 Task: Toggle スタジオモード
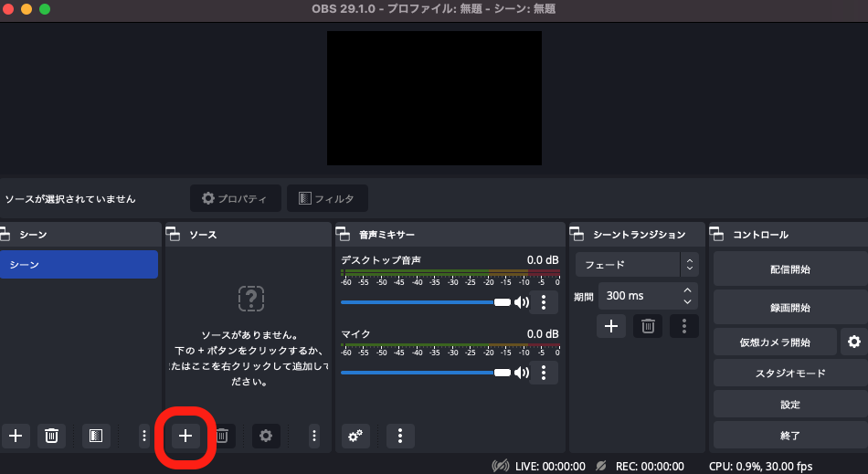(790, 373)
